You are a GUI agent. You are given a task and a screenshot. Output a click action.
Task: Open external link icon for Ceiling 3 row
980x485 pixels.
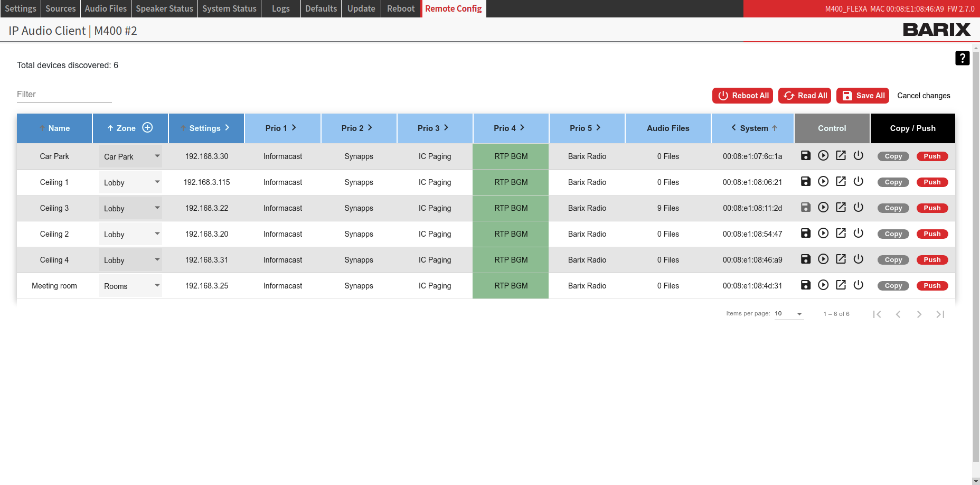click(841, 207)
